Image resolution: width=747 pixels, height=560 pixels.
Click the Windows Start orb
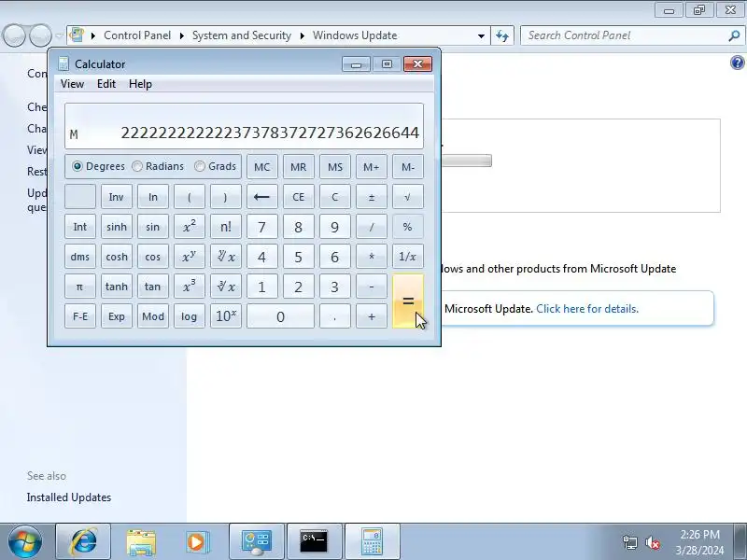tap(24, 541)
